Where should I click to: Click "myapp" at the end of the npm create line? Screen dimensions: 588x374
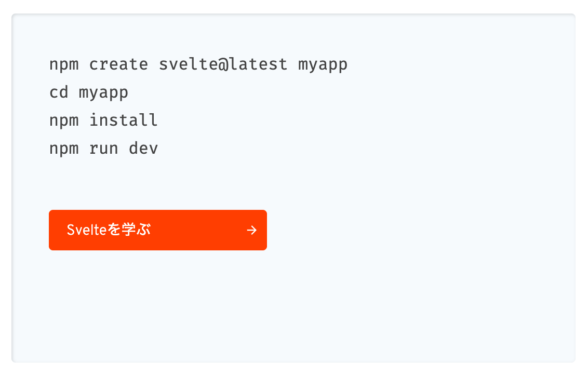tap(323, 65)
